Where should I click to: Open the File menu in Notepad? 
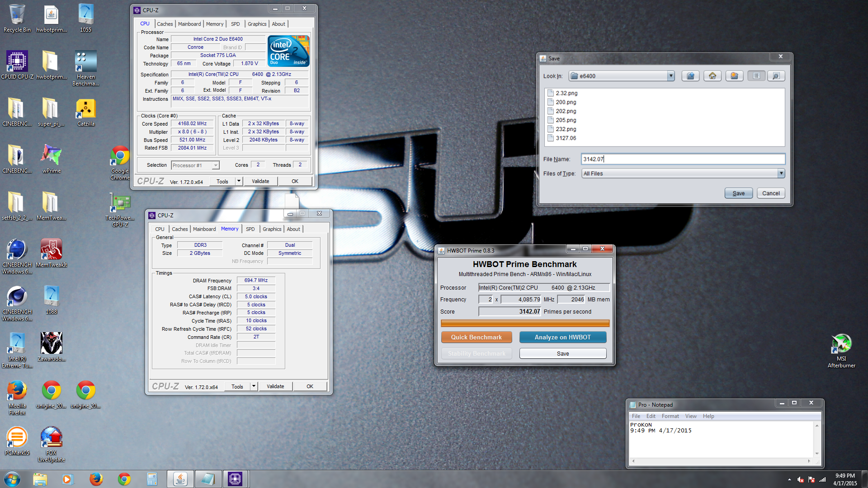(x=636, y=416)
